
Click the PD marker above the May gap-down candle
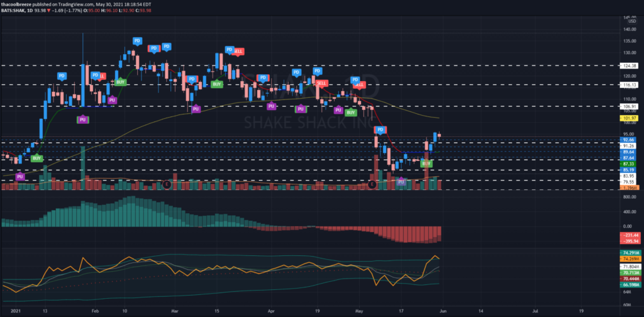[380, 130]
